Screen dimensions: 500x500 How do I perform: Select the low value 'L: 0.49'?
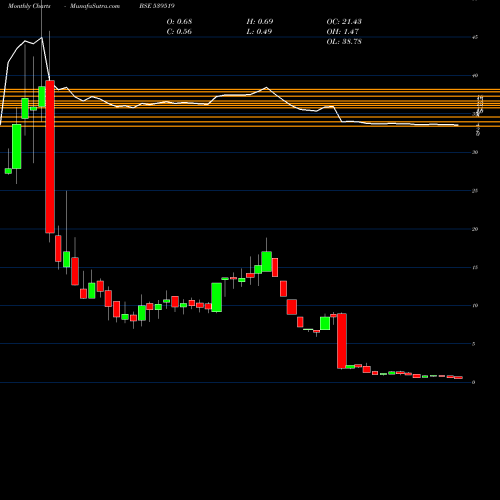(x=259, y=32)
